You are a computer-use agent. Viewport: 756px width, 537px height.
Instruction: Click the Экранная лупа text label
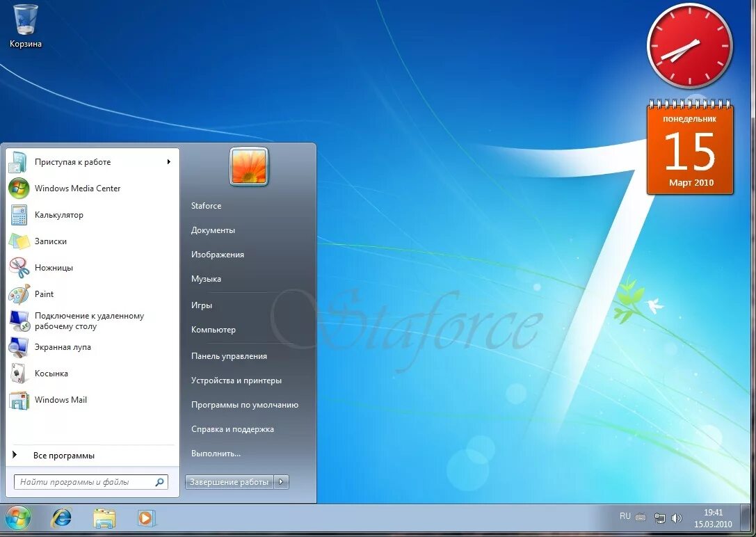63,347
